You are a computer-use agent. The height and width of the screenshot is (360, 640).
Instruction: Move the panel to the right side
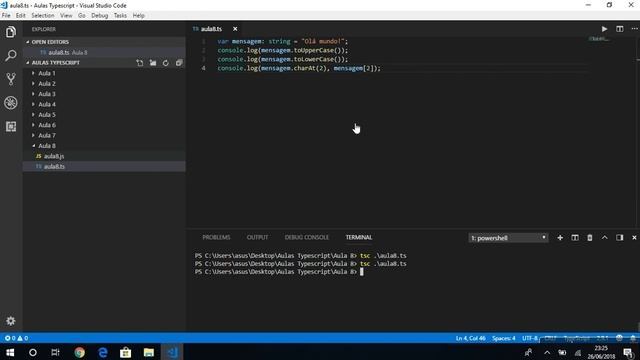point(620,238)
